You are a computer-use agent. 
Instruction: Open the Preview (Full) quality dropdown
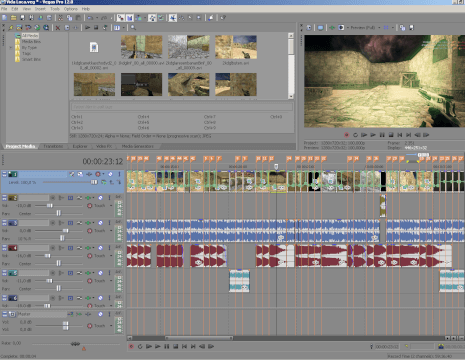click(x=379, y=28)
